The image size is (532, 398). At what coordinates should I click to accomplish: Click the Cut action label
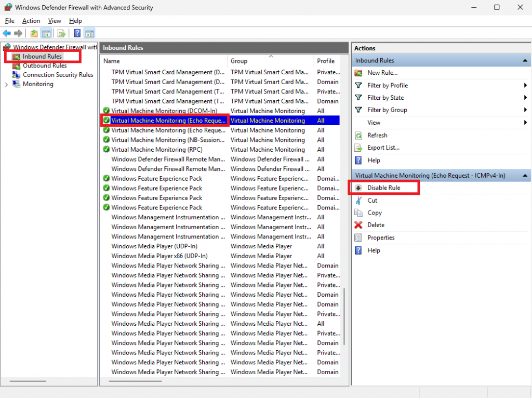pyautogui.click(x=372, y=201)
